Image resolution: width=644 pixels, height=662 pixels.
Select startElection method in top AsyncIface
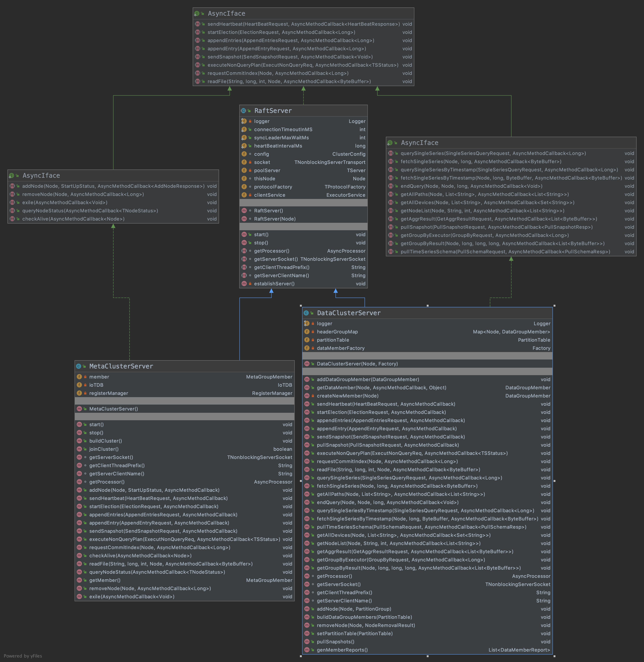click(x=303, y=32)
